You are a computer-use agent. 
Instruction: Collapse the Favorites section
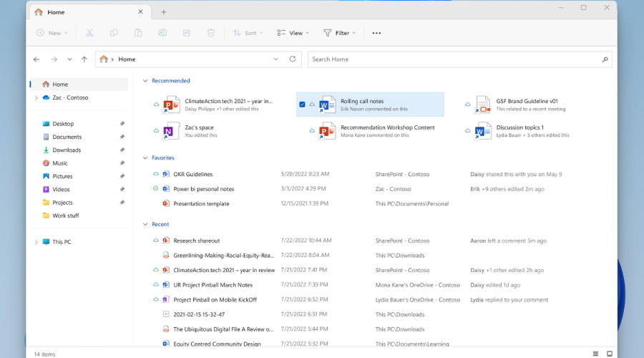tap(145, 158)
